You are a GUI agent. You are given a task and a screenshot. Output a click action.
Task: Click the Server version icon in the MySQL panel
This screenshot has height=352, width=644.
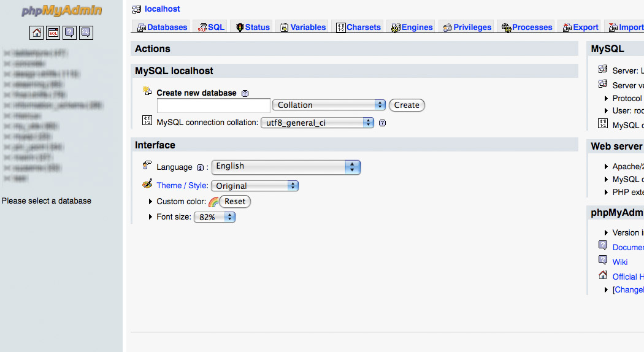[x=603, y=83]
